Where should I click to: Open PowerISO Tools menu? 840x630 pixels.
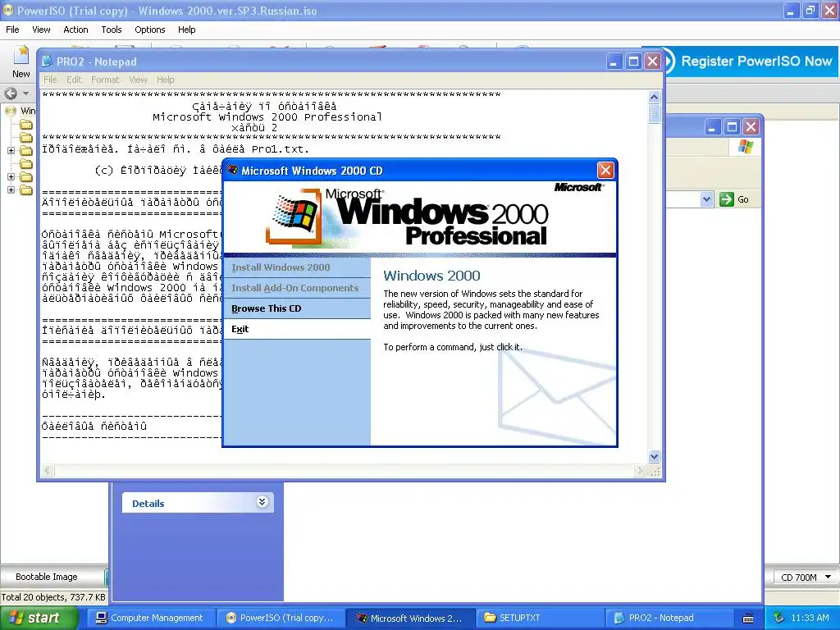coord(112,30)
